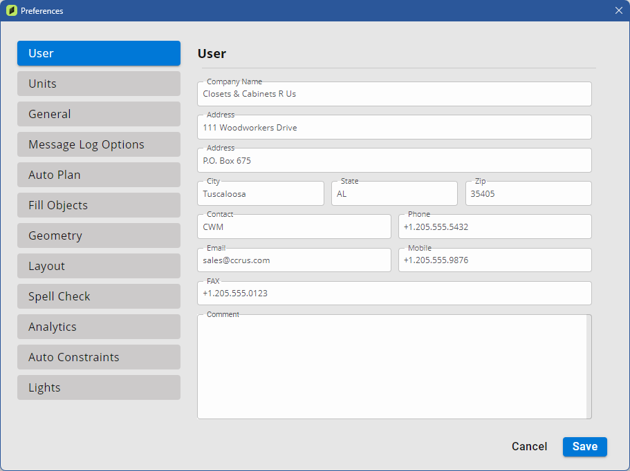Viewport: 630px width, 471px height.
Task: Cancel the preference changes
Action: (x=529, y=446)
